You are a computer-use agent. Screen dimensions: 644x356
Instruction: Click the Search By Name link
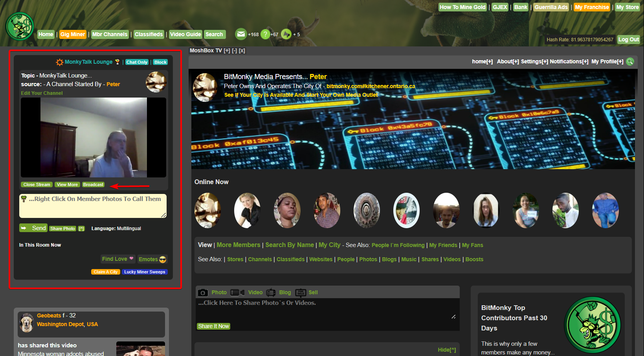coord(290,245)
